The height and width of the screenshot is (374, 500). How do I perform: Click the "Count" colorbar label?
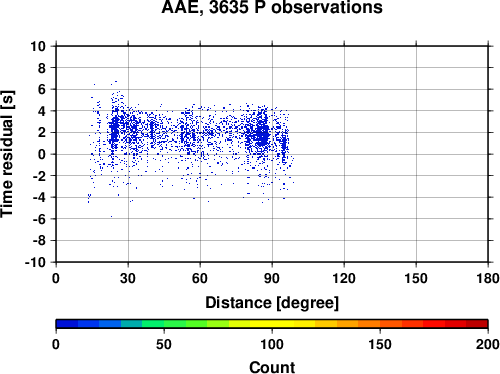point(272,367)
